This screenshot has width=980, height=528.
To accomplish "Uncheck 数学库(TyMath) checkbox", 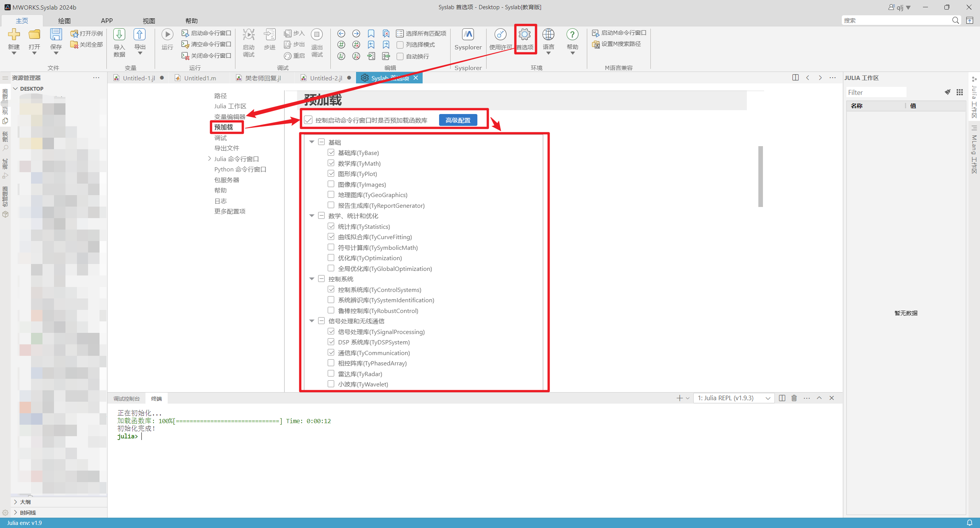I will coord(331,163).
